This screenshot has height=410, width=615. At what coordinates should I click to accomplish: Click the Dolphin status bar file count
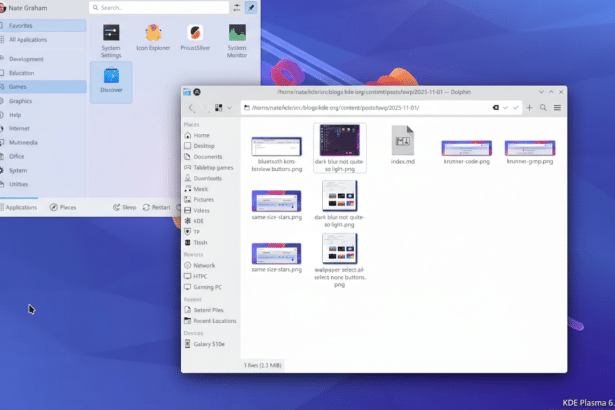tap(262, 365)
